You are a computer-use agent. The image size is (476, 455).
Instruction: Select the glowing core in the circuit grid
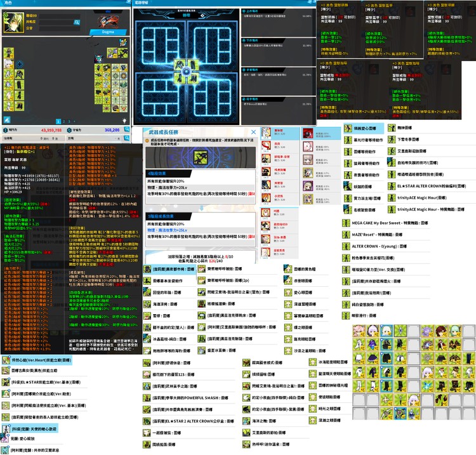[186, 72]
